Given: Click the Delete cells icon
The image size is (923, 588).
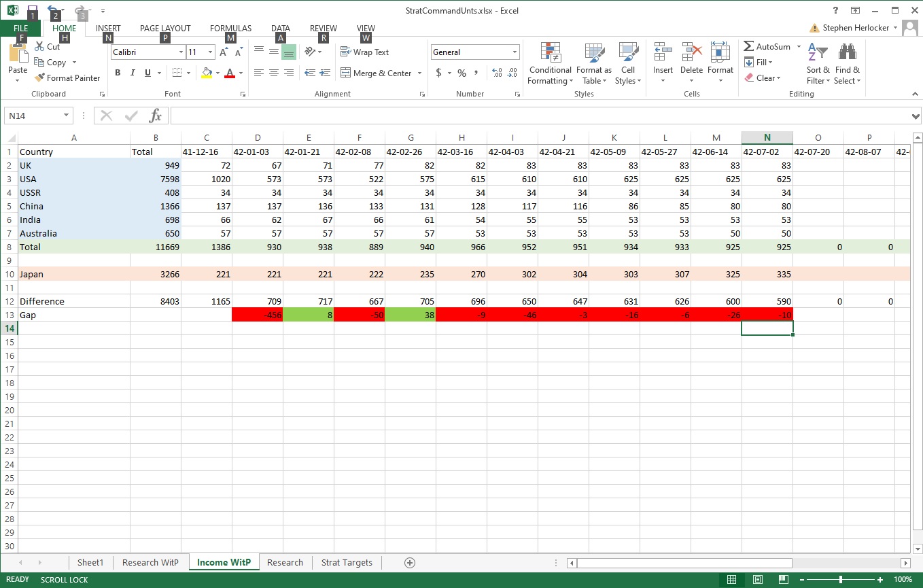Looking at the screenshot, I should (691, 53).
